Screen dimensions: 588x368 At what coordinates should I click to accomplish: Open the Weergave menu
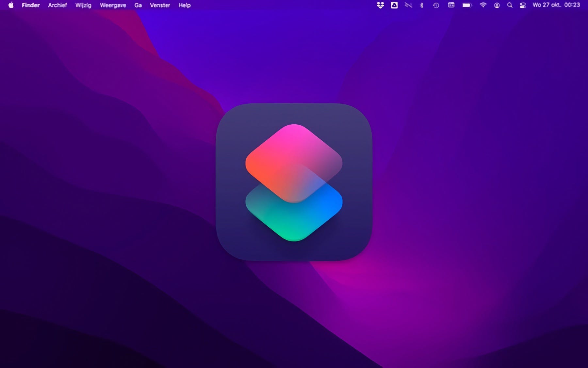tap(113, 5)
